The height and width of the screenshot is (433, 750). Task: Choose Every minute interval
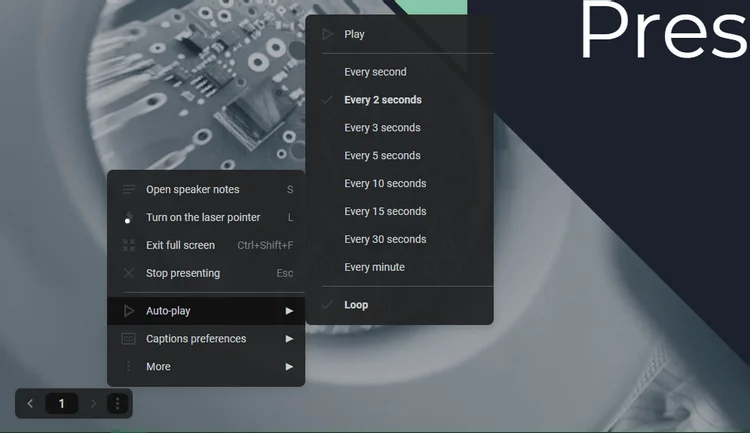[x=374, y=267]
